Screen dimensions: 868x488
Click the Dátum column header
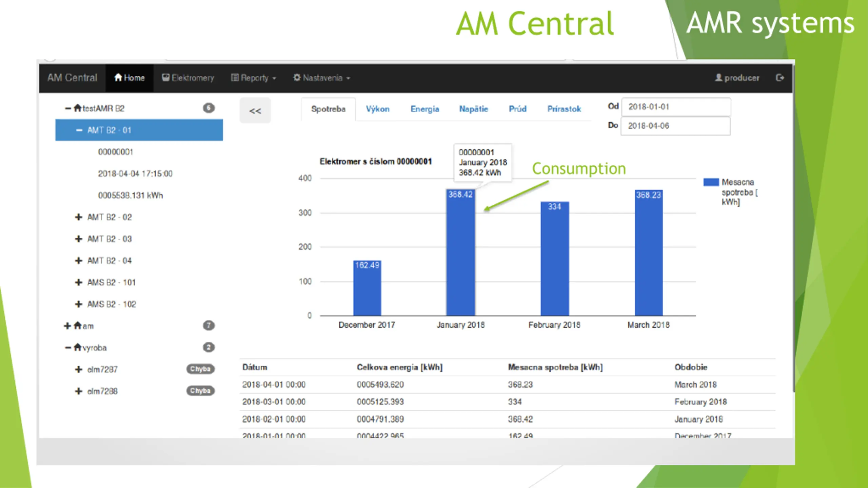tap(255, 367)
